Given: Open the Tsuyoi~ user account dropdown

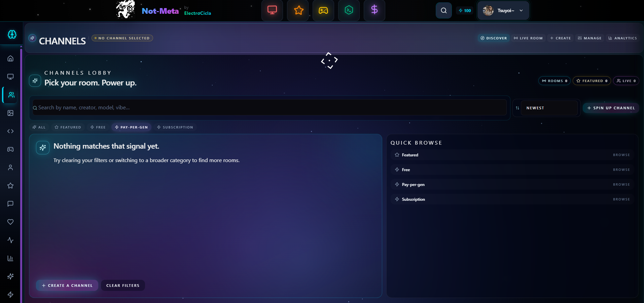Looking at the screenshot, I should (x=503, y=10).
